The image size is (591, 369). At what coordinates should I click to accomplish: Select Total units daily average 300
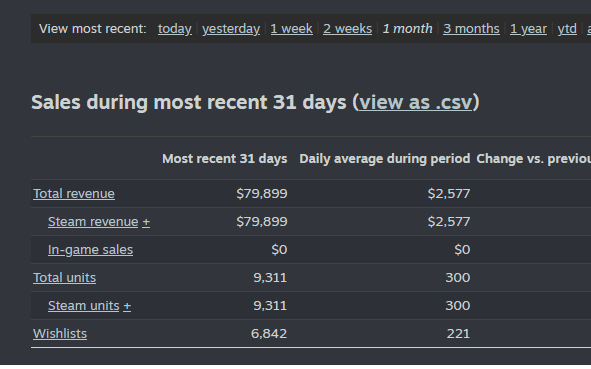click(x=458, y=278)
